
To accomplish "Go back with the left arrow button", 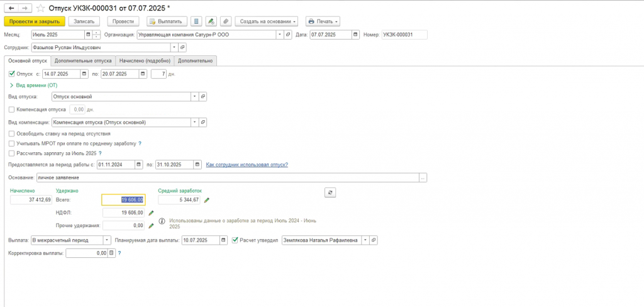I will click(11, 8).
